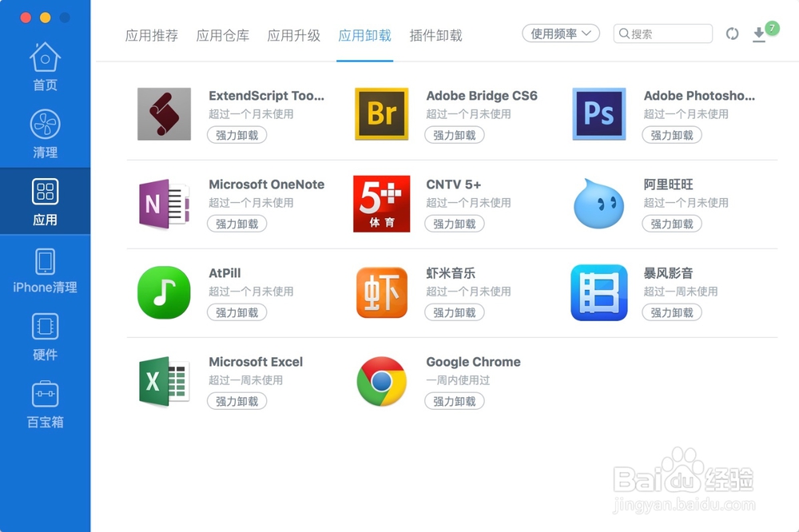Click the refresh icon near the top right

coord(733,34)
